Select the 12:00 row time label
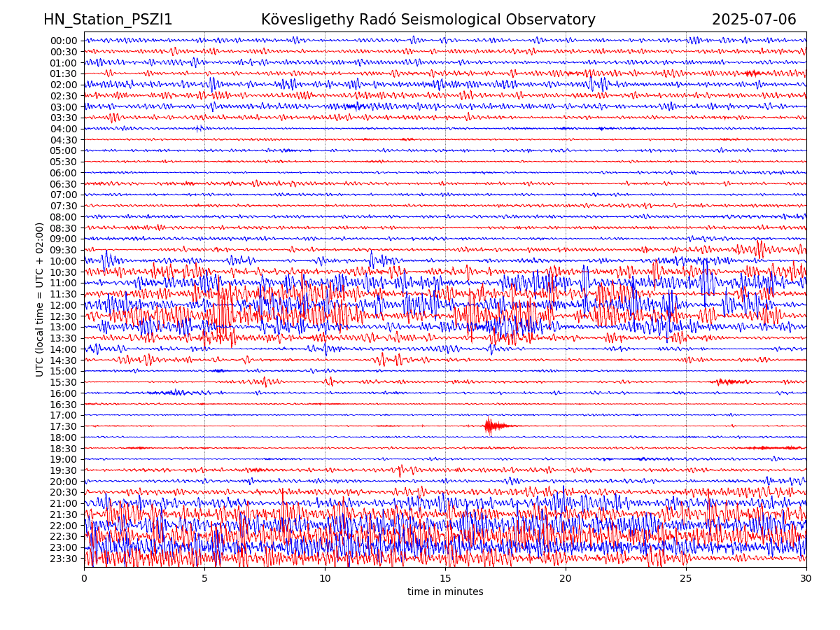The width and height of the screenshot is (840, 630). click(64, 305)
